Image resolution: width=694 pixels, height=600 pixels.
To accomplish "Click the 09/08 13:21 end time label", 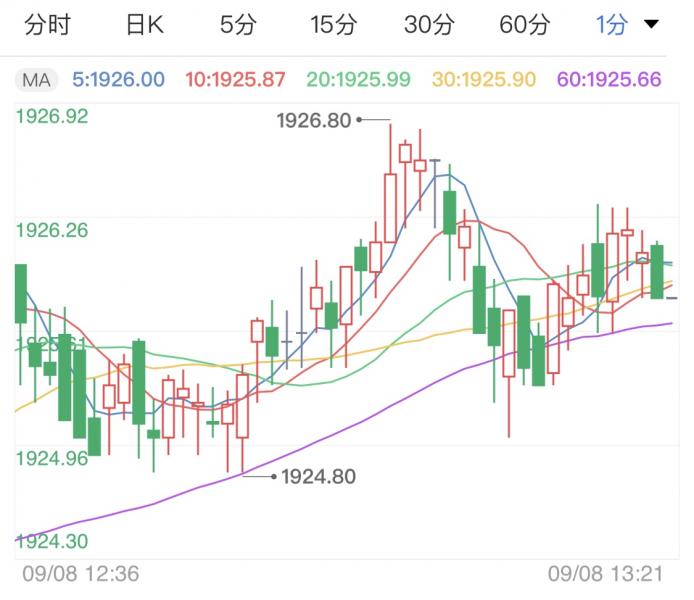I will coord(604,573).
